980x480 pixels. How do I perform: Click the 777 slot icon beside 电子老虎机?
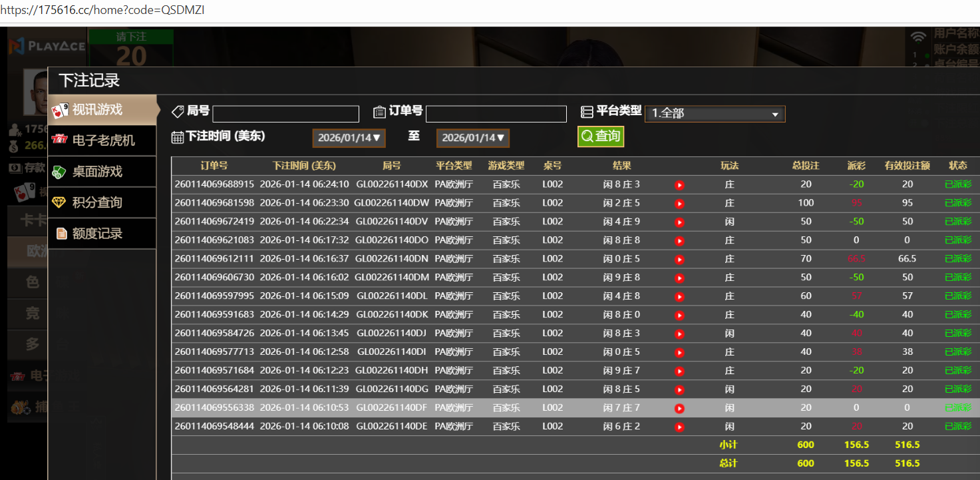[60, 140]
